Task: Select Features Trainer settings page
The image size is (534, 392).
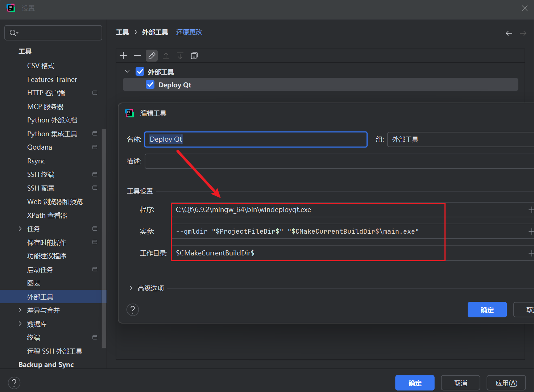Action: coord(52,79)
